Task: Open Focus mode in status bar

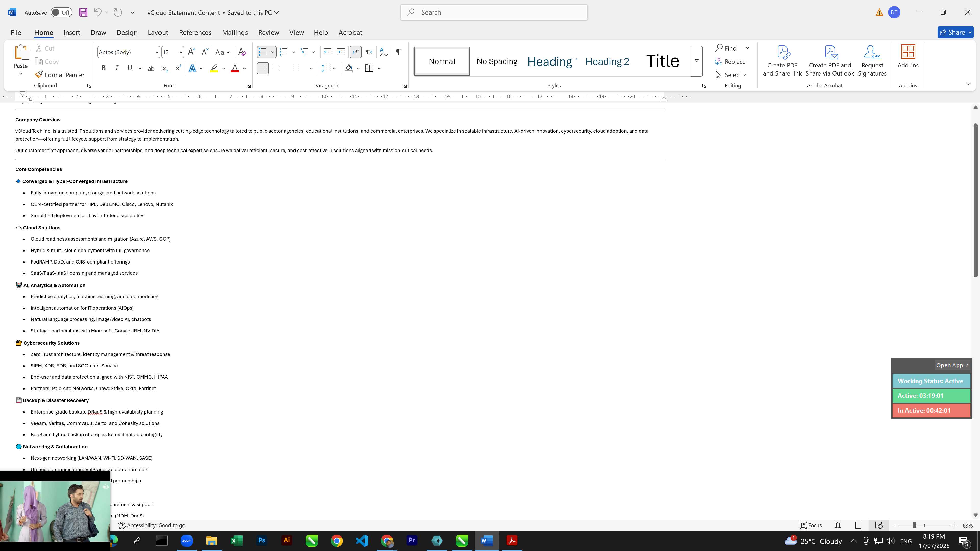Action: (811, 525)
